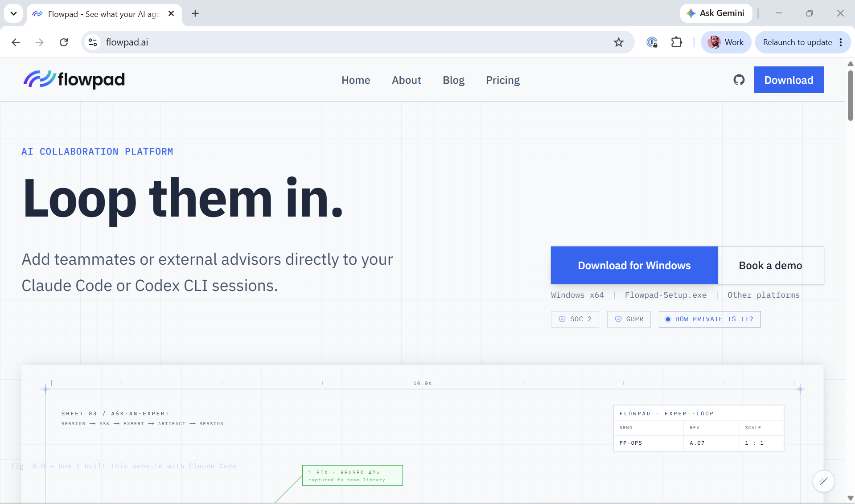Click the GDPR badge
This screenshot has height=504, width=855.
coord(629,319)
